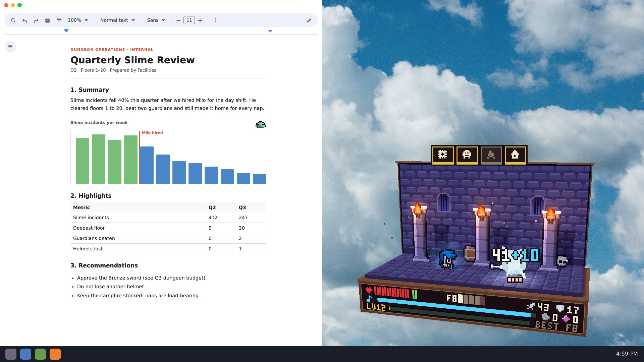
Task: Redo the last undone edit
Action: coord(36,20)
